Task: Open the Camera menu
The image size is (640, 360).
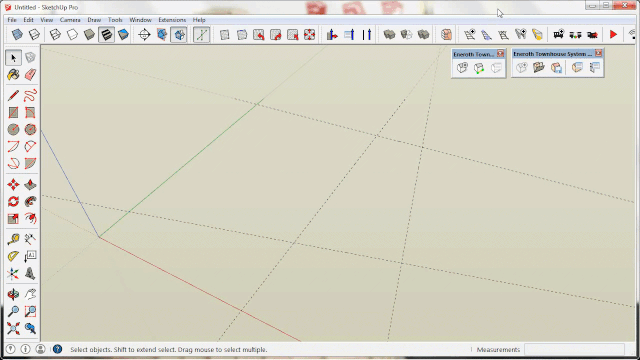Action: (x=70, y=20)
